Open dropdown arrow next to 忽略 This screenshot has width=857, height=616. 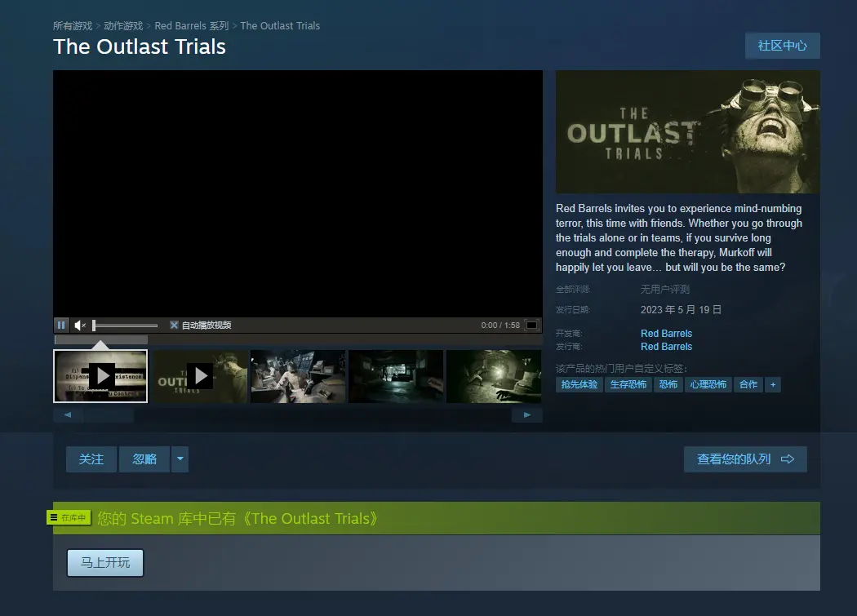[x=180, y=459]
